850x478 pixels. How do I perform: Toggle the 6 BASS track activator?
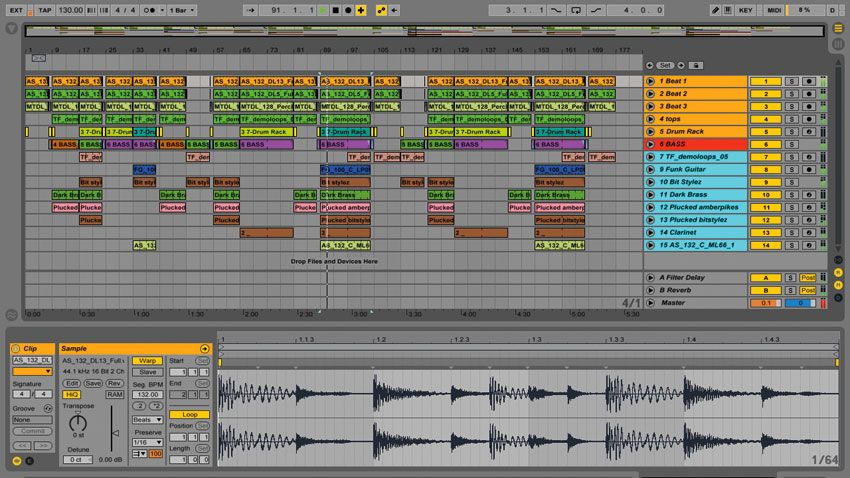click(765, 144)
